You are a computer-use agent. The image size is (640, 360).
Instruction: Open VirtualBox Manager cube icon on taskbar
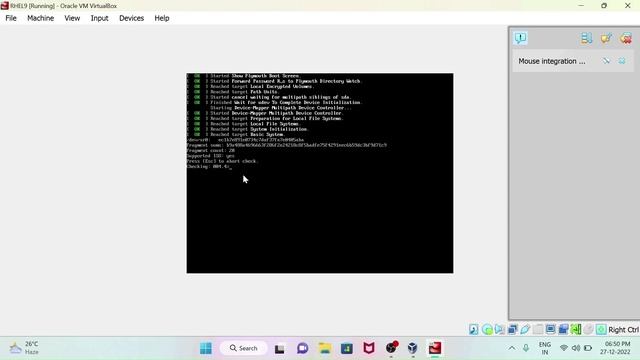coord(413,348)
